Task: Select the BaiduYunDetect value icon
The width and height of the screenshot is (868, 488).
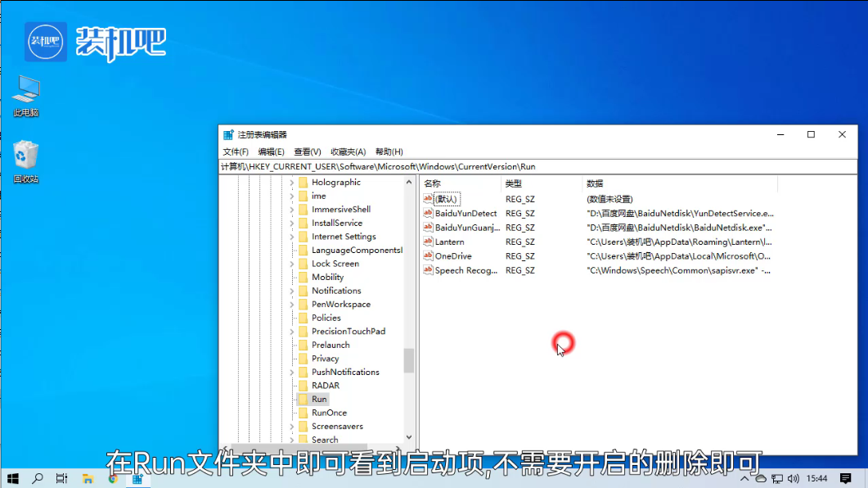Action: click(x=427, y=213)
